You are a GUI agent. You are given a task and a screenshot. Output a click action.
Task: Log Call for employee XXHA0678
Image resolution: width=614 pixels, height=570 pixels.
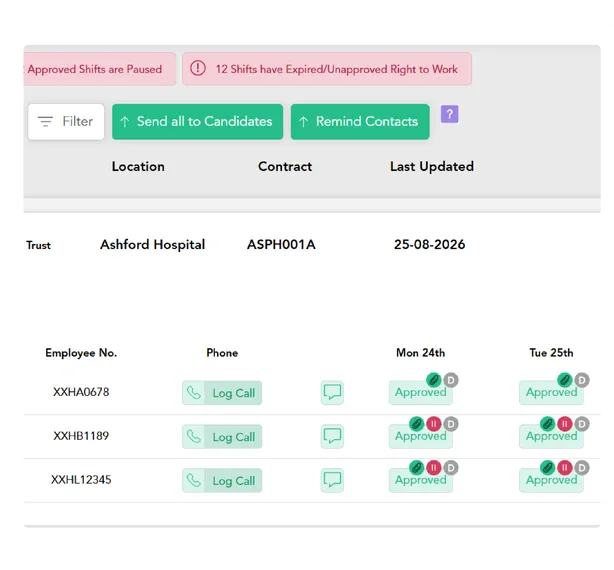click(233, 393)
